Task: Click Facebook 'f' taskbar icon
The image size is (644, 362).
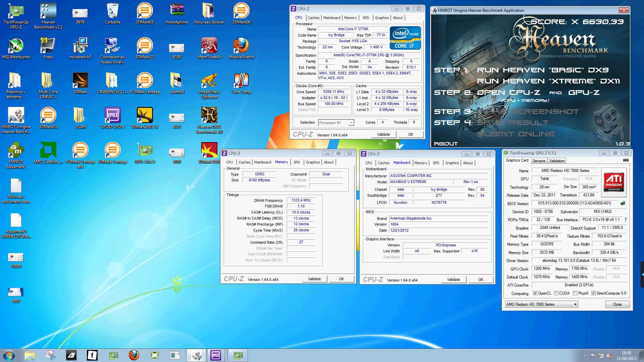Action: point(92,355)
